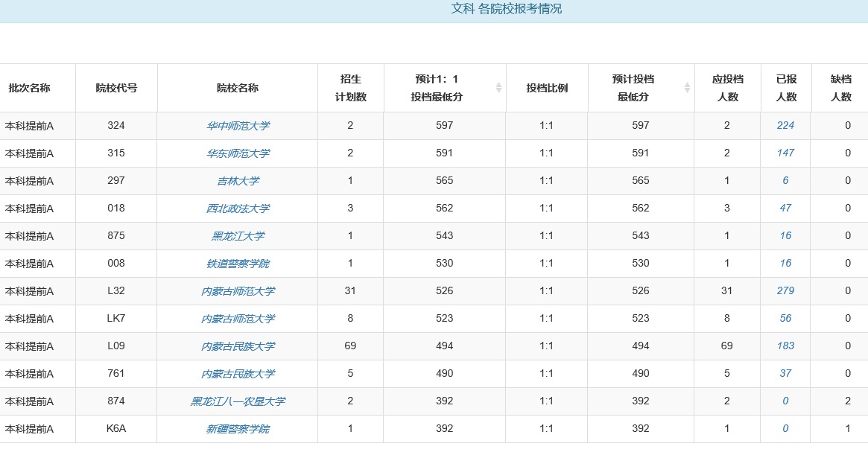The height and width of the screenshot is (455, 868).
Task: Click sort arrows in 预计投档最低分 header
Action: tap(687, 88)
